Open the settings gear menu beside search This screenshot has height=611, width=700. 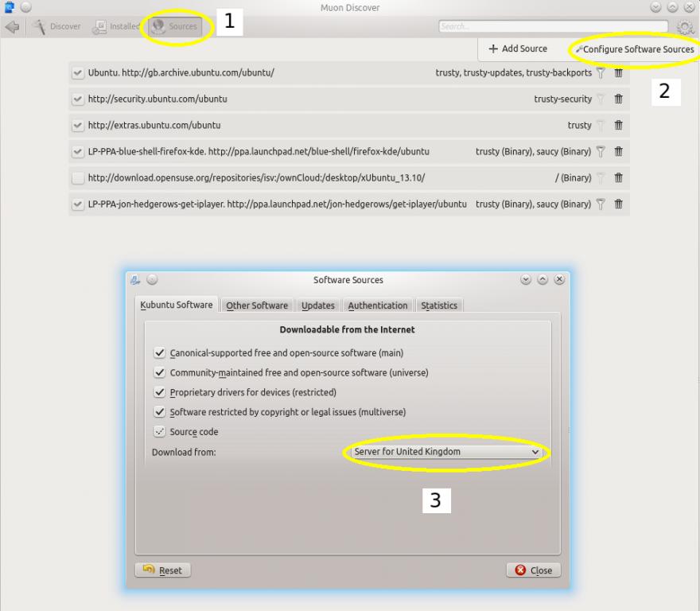[x=685, y=27]
